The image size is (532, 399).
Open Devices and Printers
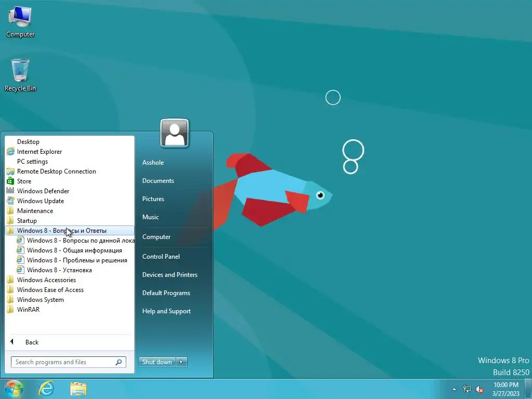coord(170,275)
